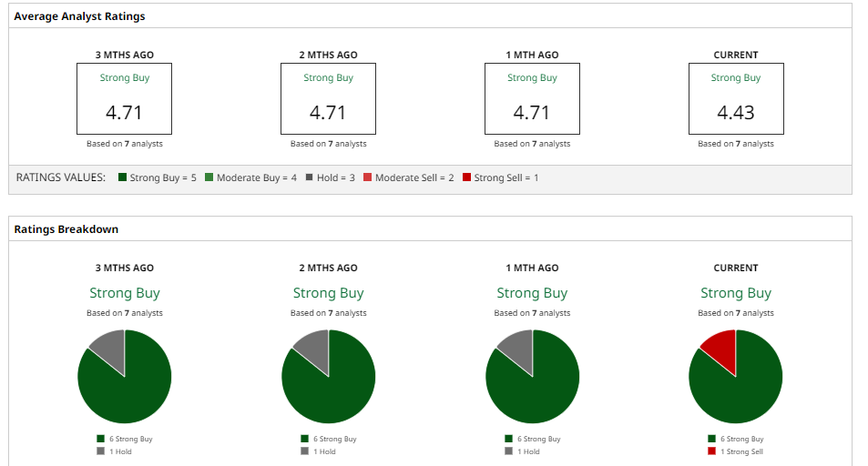Select the 3 MTHS AGO 4.71 rating box
The image size is (868, 466).
point(125,99)
